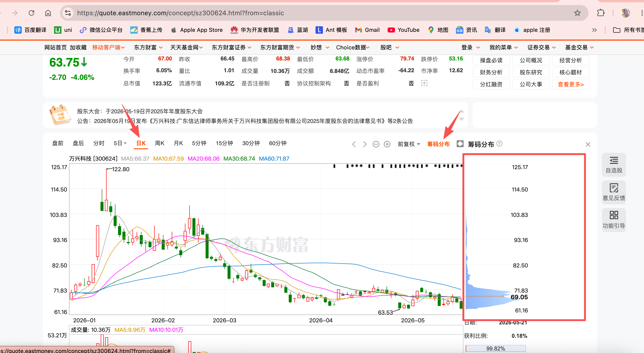Switch to the 60分钟 tab

pos(278,143)
